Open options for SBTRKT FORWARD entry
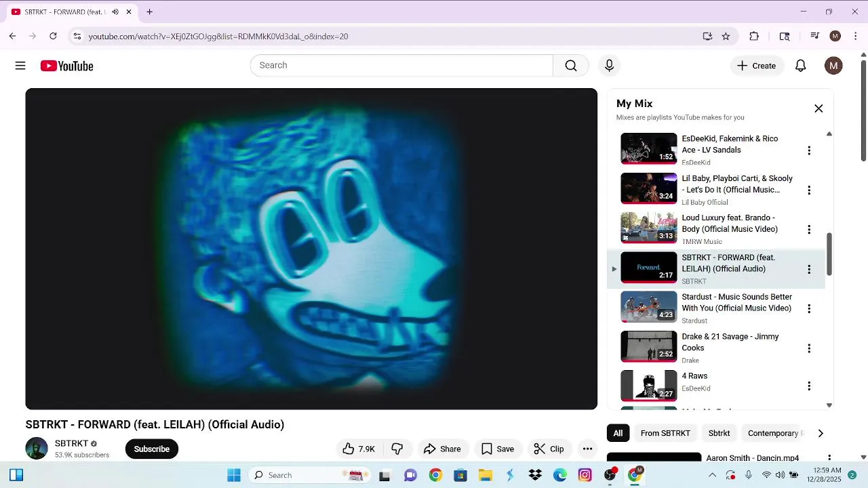 [808, 269]
